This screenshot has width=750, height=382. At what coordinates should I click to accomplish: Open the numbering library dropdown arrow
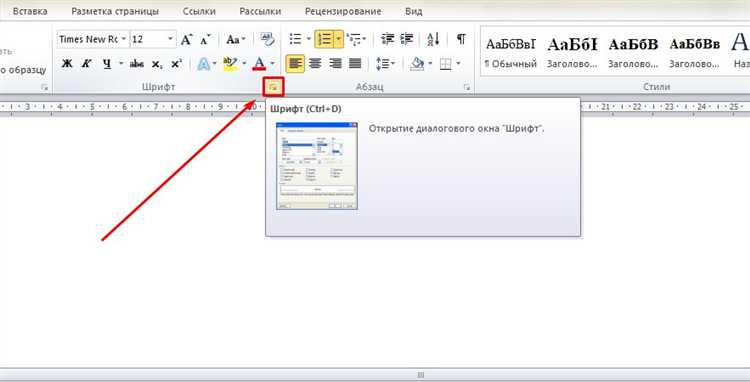pos(339,39)
